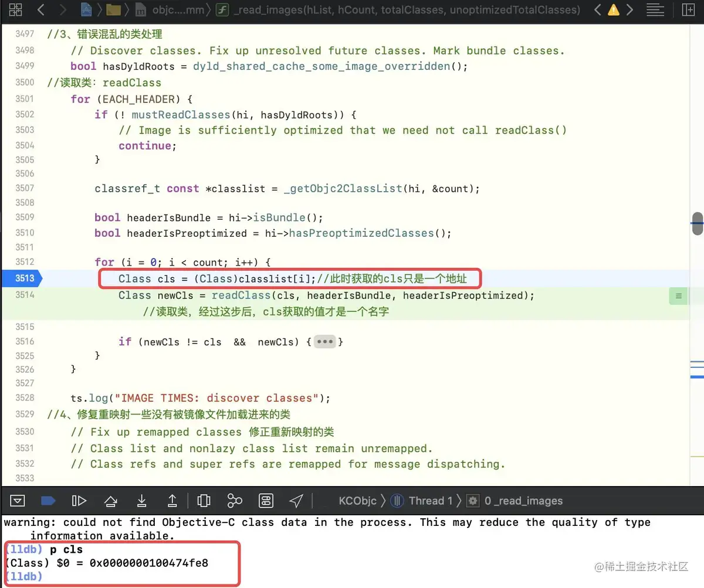
Task: Click comment "//读取类: readClass"
Action: (x=104, y=83)
